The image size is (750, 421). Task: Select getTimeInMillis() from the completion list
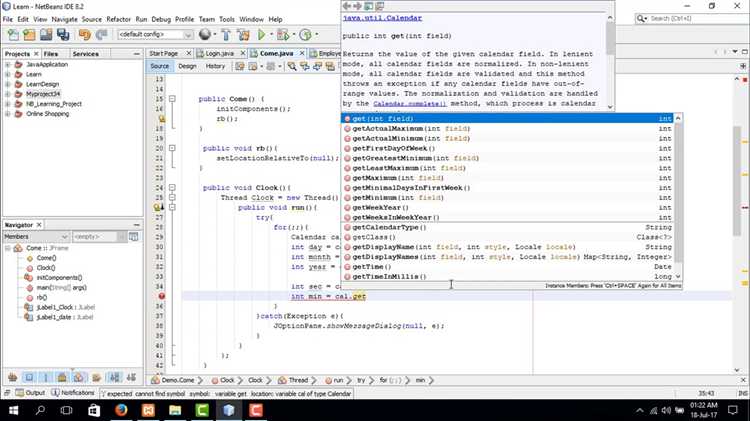click(x=389, y=276)
